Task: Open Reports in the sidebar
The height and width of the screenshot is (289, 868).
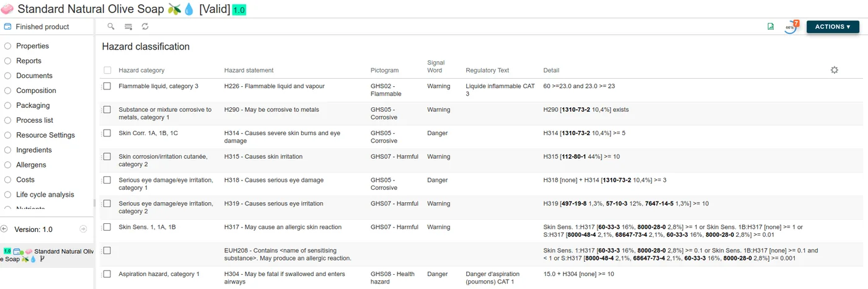Action: (29, 61)
